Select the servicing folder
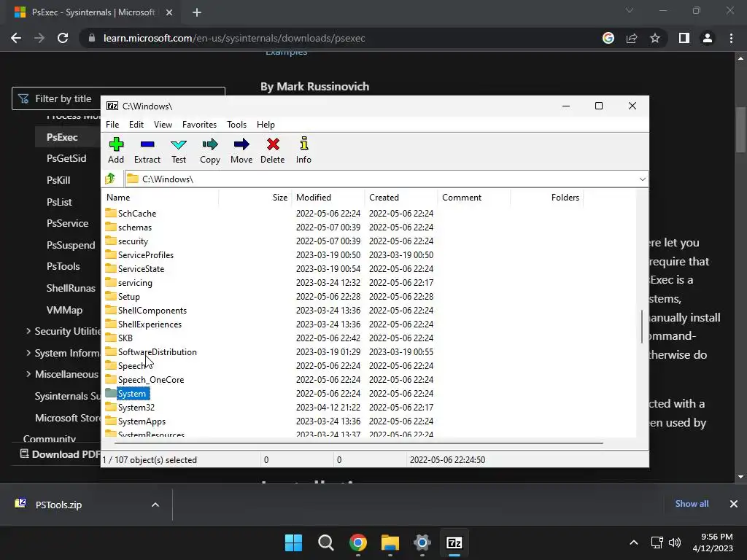747x560 pixels. click(x=135, y=283)
